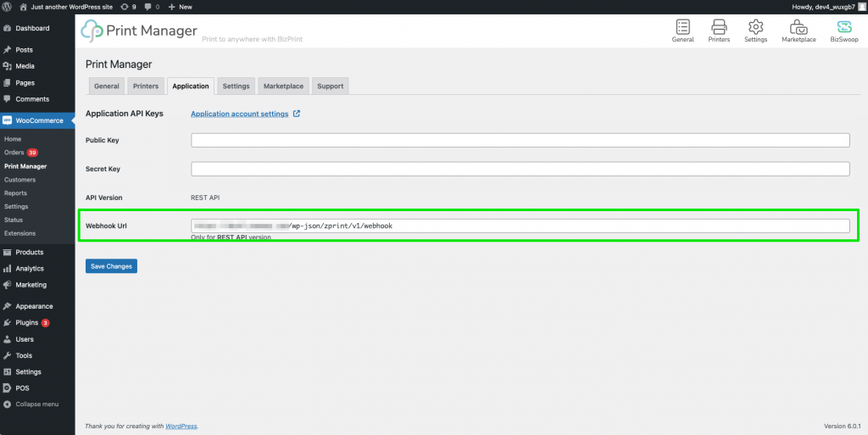Open Application account settings link
868x435 pixels.
coord(239,114)
